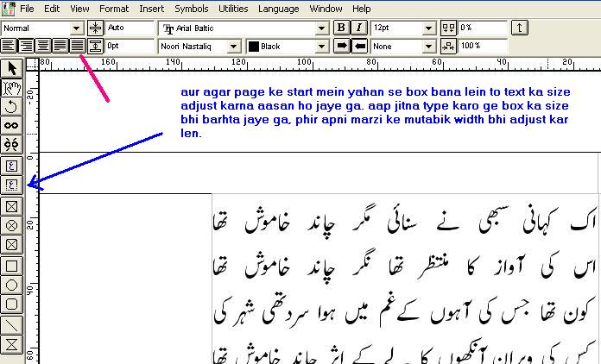Image resolution: width=601 pixels, height=364 pixels.
Task: Select the arrow pointer tool
Action: (11, 67)
